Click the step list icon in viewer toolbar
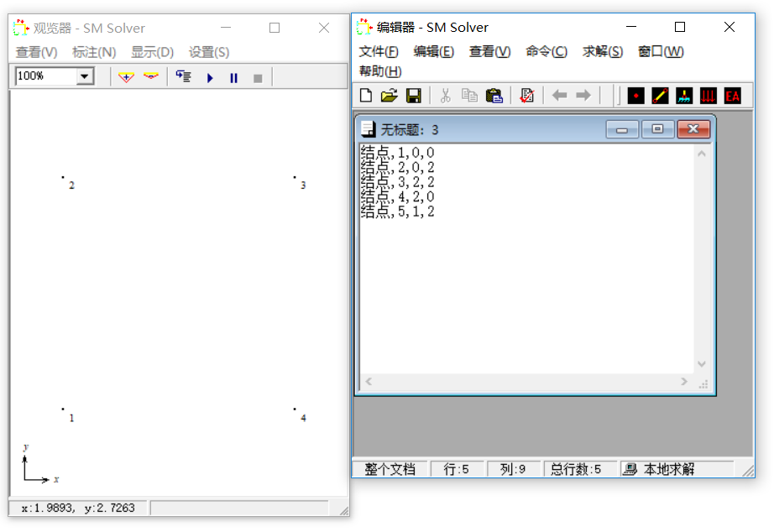The height and width of the screenshot is (532, 774). [x=183, y=77]
